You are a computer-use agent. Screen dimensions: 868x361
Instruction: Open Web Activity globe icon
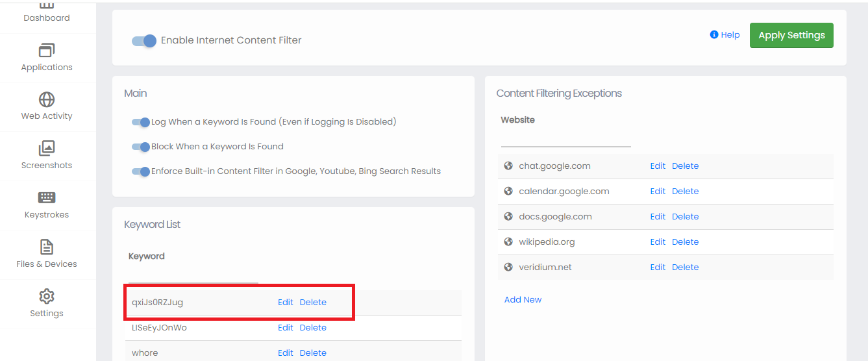(47, 99)
